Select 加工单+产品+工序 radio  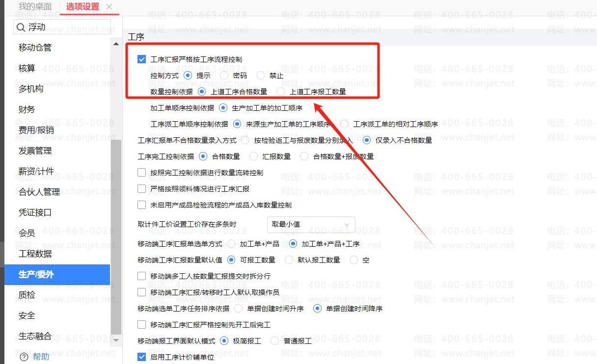pyautogui.click(x=293, y=244)
